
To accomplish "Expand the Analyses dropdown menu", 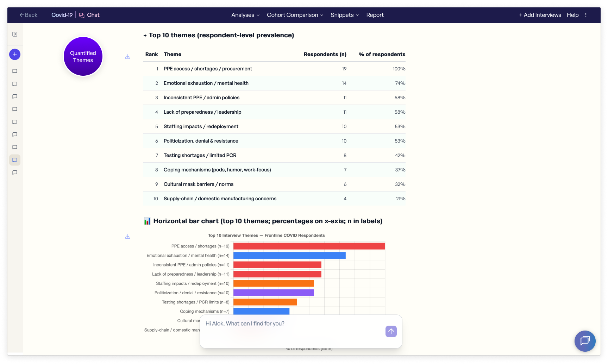I will pos(245,15).
